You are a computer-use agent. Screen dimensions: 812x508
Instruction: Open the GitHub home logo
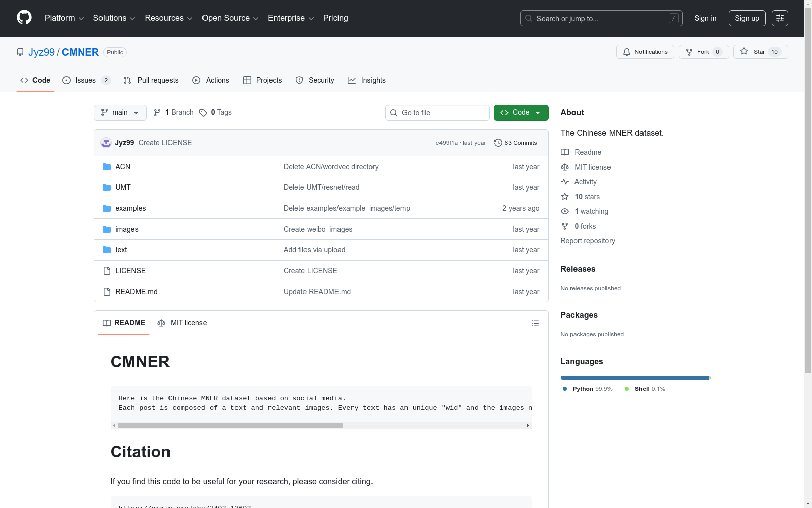[24, 18]
